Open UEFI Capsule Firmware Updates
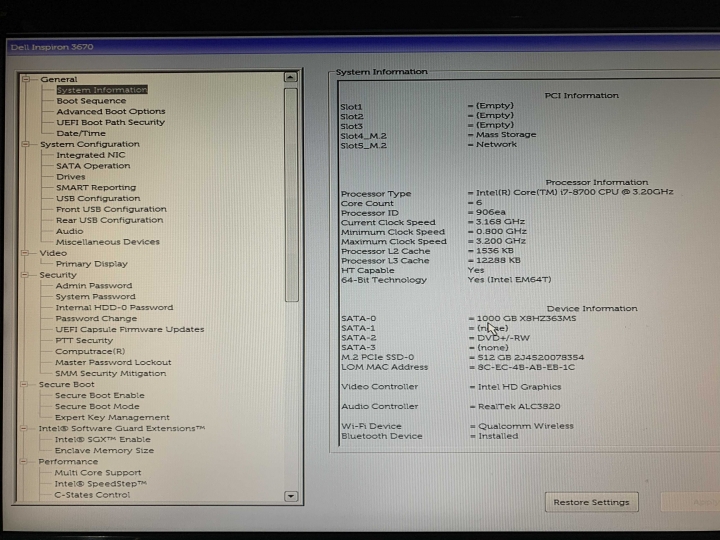 [x=130, y=329]
